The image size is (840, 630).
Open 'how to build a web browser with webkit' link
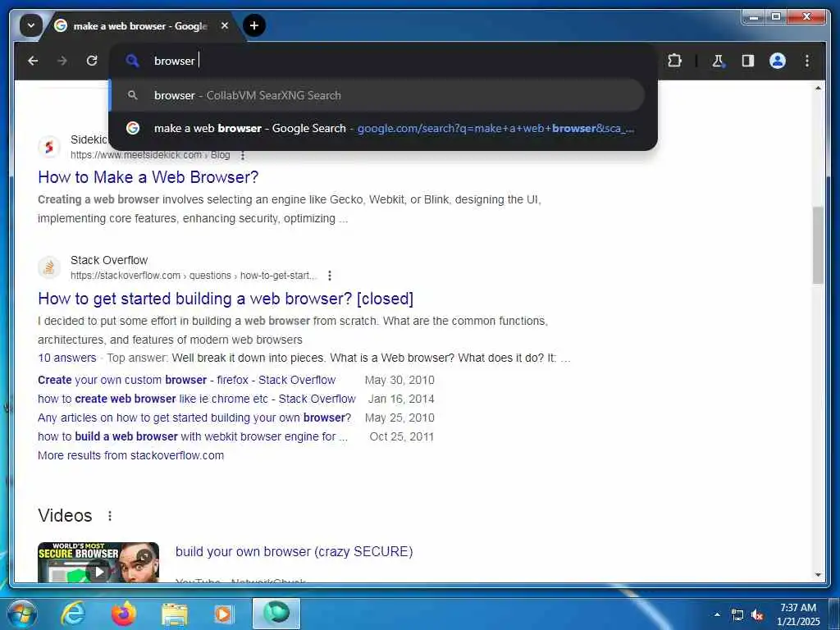192,436
